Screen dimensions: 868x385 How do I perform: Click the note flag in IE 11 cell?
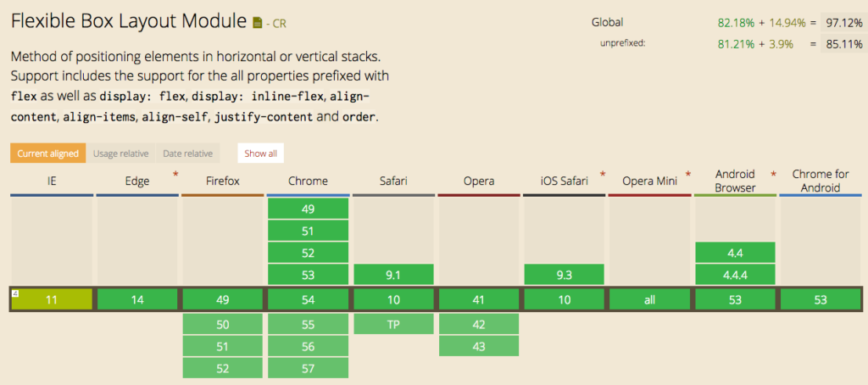[15, 293]
